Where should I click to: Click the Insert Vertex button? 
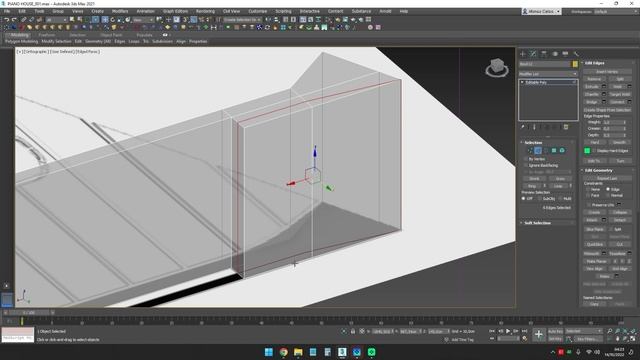(x=607, y=71)
